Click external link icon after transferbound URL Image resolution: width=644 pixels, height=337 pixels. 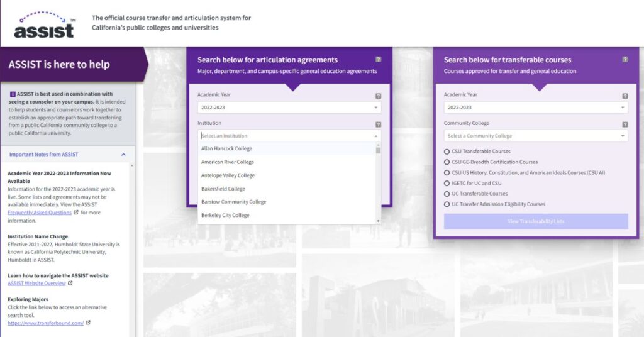tap(88, 323)
